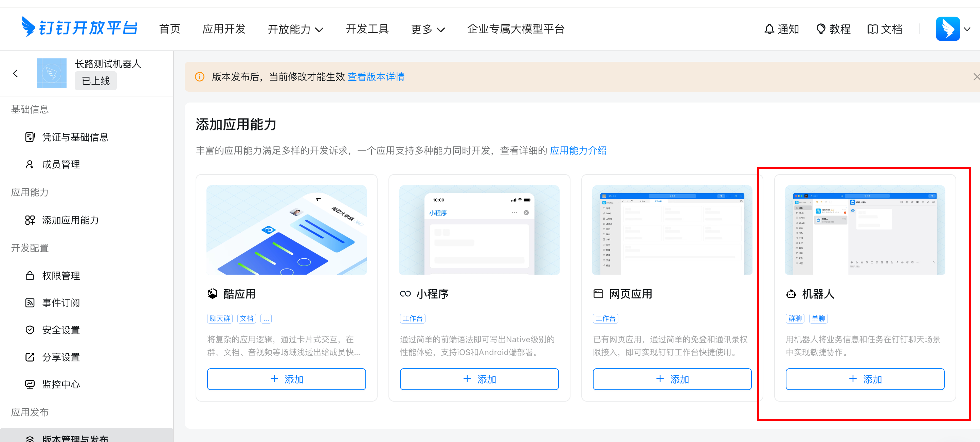This screenshot has height=442, width=980.
Task: Click the back arrow beside app name
Action: pos(16,73)
